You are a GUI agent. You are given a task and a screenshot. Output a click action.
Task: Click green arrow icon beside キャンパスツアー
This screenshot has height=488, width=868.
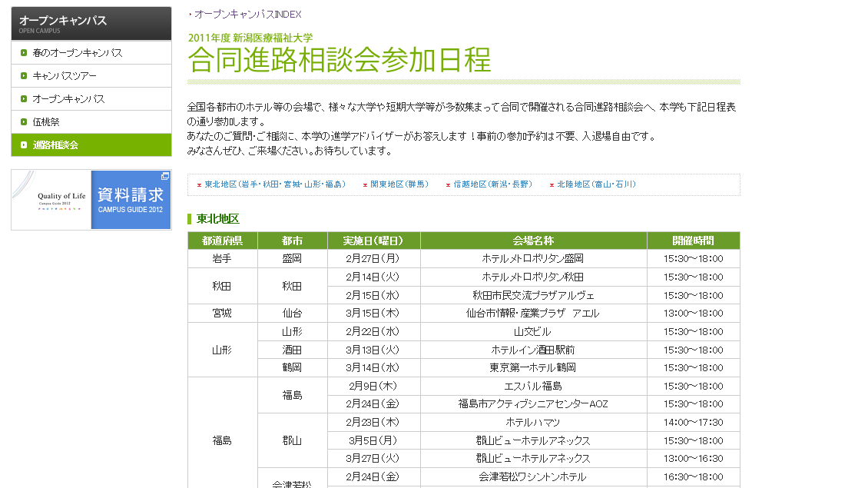(x=24, y=76)
